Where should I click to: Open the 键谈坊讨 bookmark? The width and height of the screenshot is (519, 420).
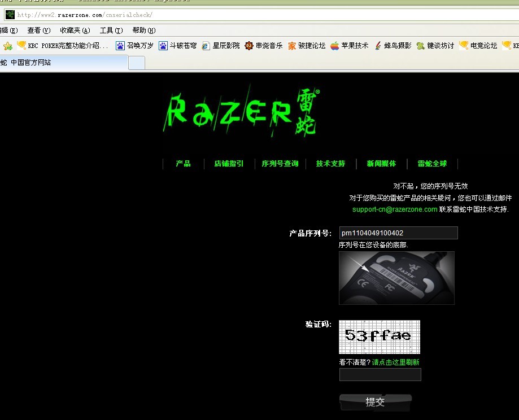pyautogui.click(x=441, y=46)
